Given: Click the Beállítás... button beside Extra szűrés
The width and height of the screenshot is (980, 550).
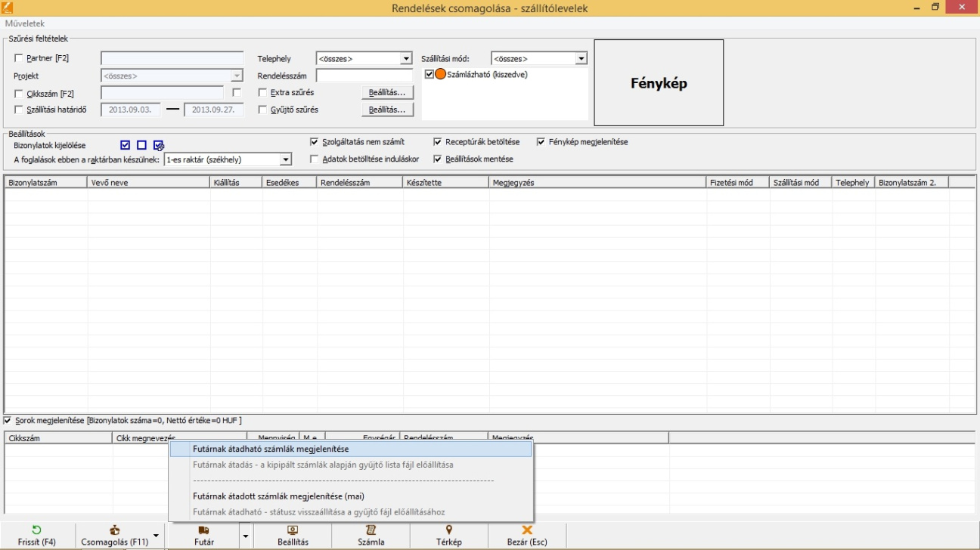Looking at the screenshot, I should click(387, 92).
